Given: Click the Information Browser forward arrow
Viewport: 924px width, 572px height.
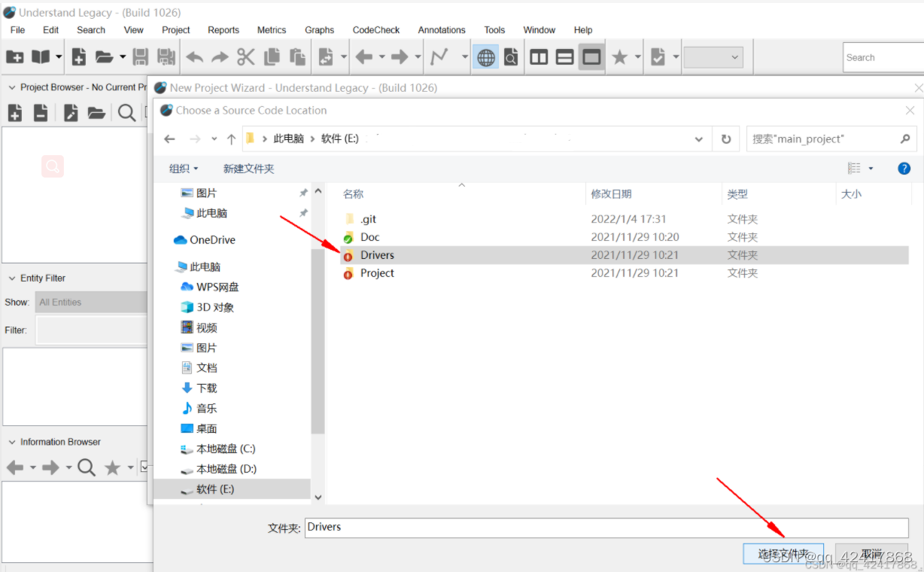Looking at the screenshot, I should click(x=50, y=468).
